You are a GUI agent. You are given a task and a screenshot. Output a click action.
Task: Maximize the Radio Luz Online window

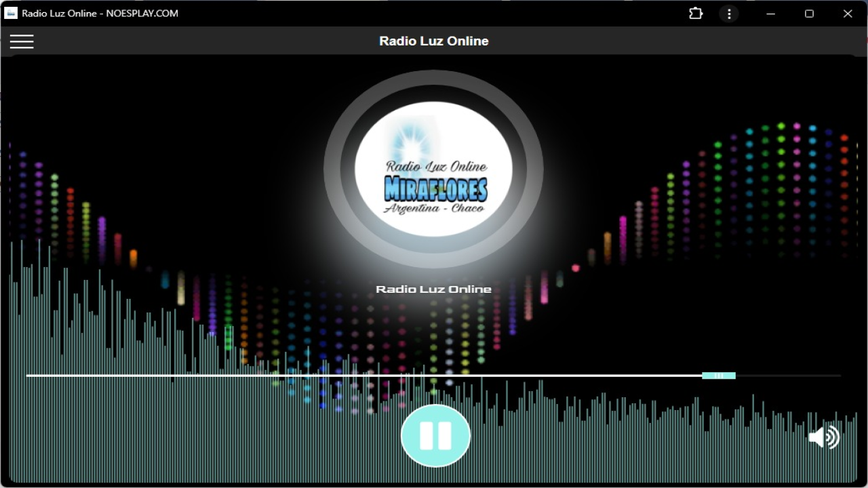[x=809, y=14]
